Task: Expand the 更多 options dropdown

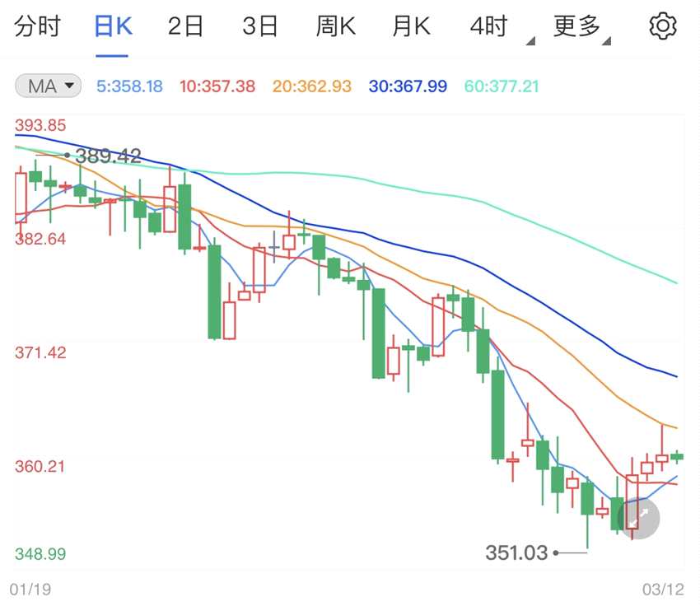Action: 579,28
